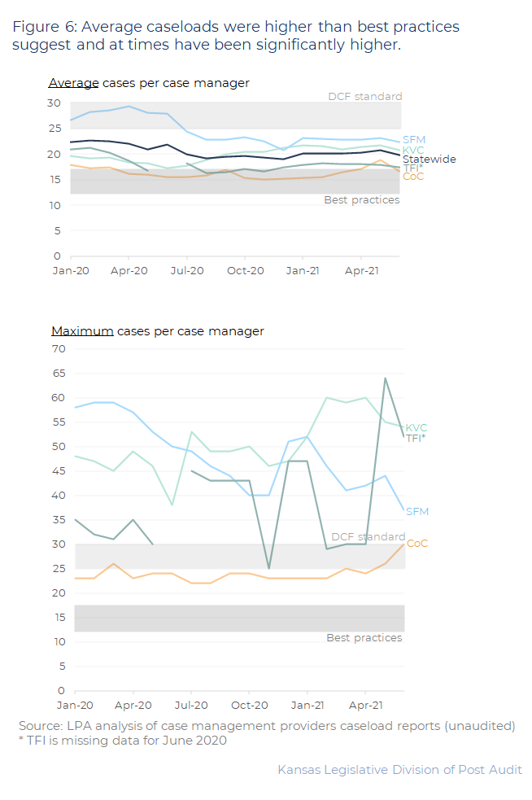The width and height of the screenshot is (532, 800).
Task: Click the CoC label in the maximum chart
Action: coord(417,544)
